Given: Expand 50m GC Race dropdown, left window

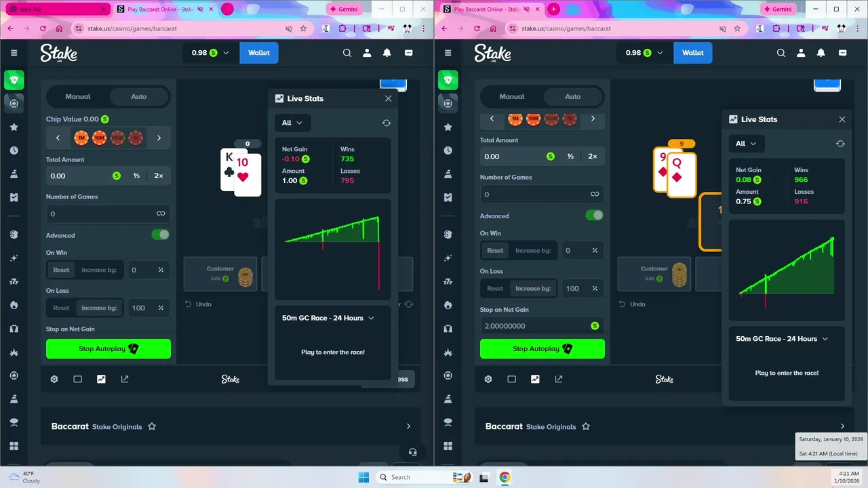Looking at the screenshot, I should (x=329, y=318).
